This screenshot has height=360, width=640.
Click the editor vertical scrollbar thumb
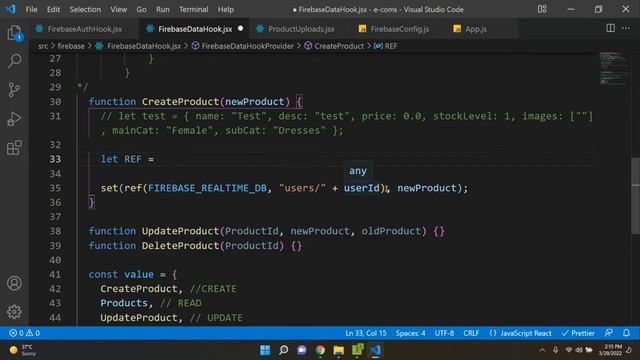636,196
